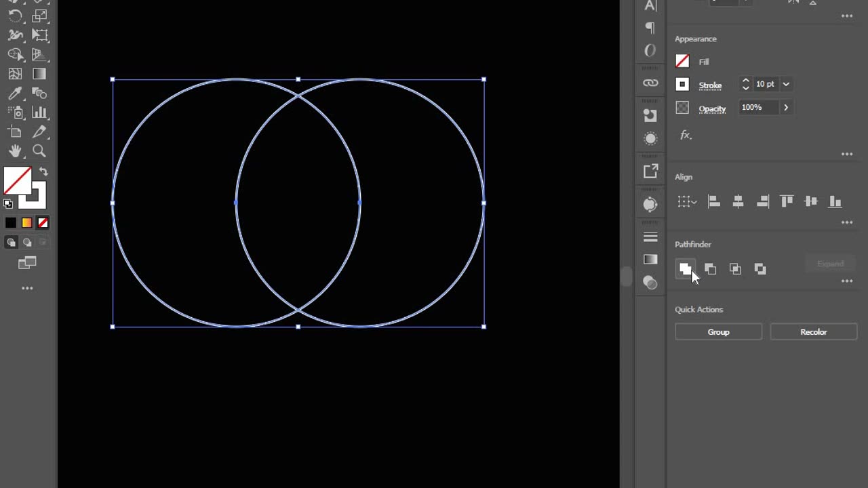Open more Appearance options ellipsis
Screen dimensions: 868x488
point(847,155)
